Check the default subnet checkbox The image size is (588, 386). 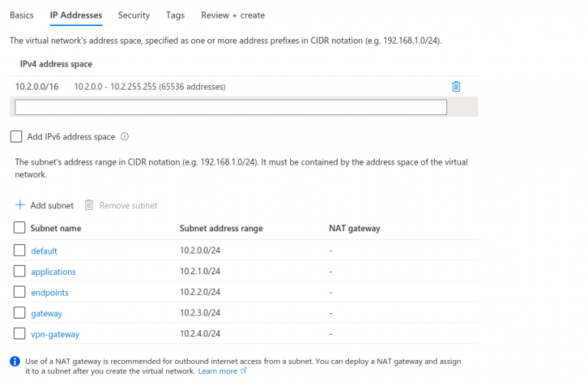(19, 250)
